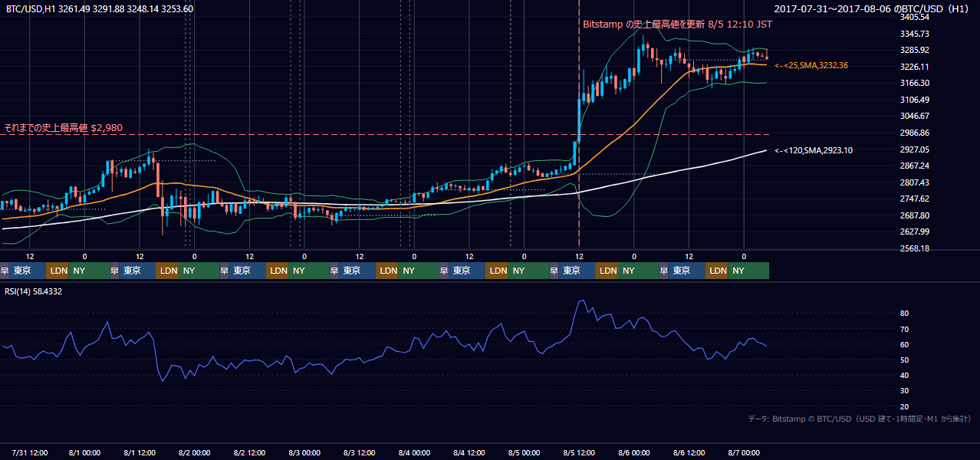This screenshot has height=460, width=980.
Task: Click the tall blue breakout candle at 8/5 12:00
Action: point(579,120)
